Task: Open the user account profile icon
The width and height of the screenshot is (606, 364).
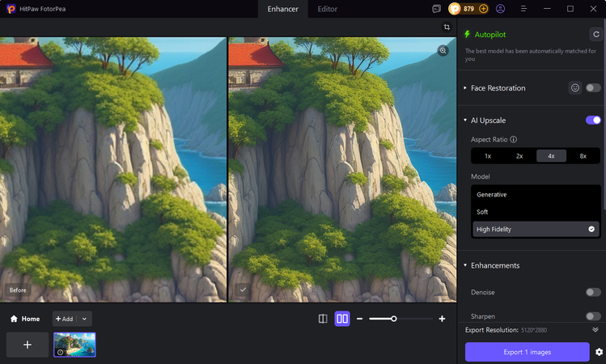Action: coord(500,9)
